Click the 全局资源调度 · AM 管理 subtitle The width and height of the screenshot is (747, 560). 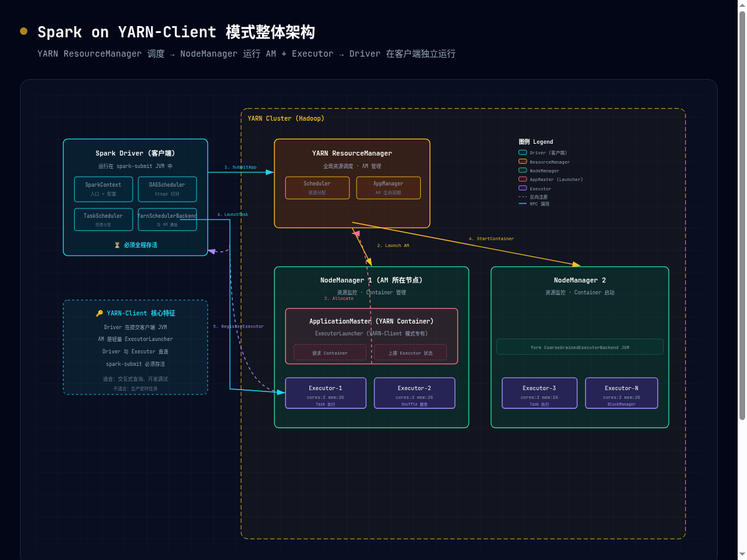click(x=352, y=166)
